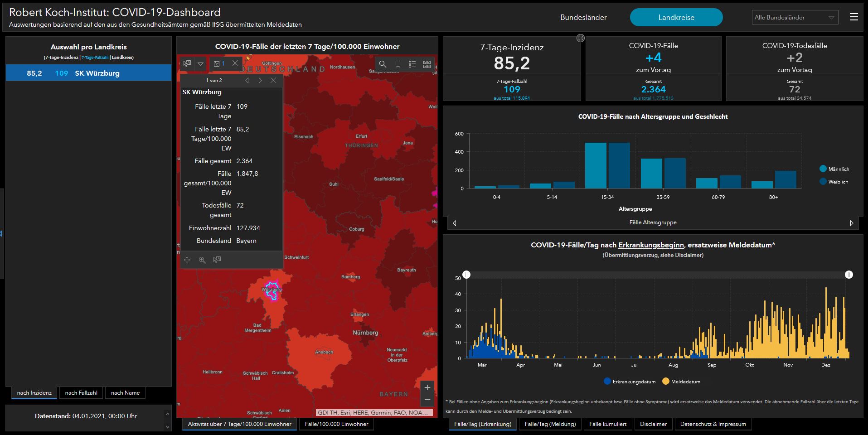Show the map legend list
The image size is (868, 435).
(x=412, y=64)
